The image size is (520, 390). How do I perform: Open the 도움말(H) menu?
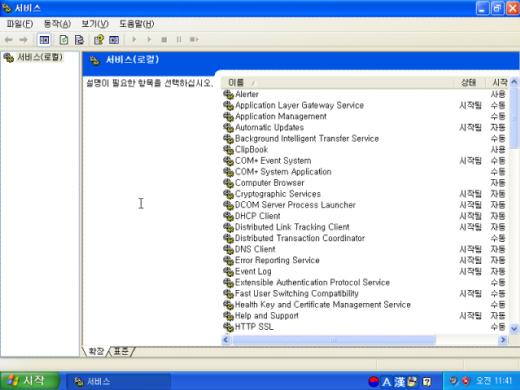137,24
